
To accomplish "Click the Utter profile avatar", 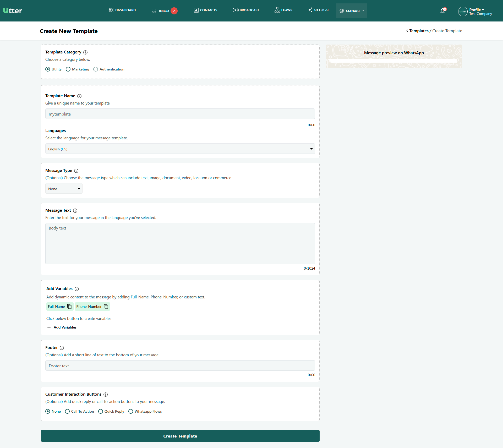I will click(x=463, y=11).
